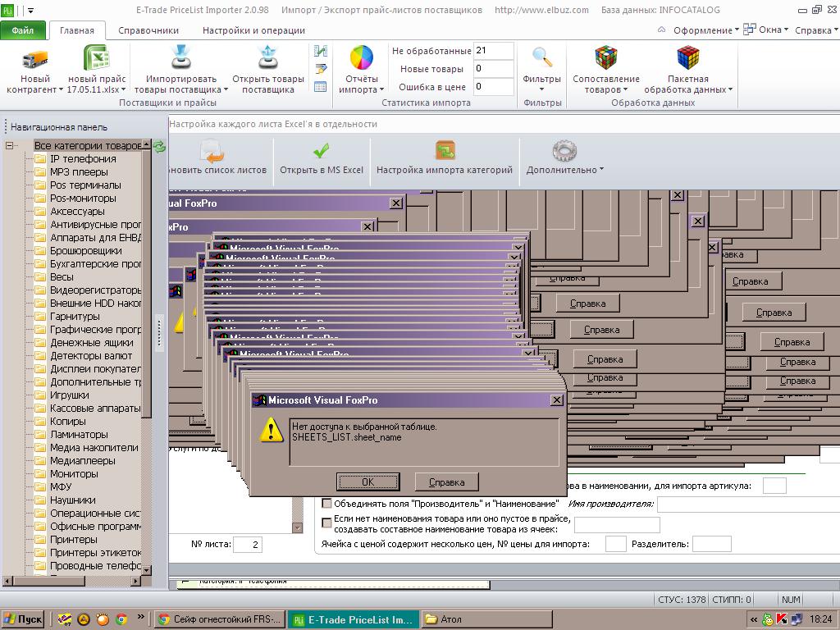840x630 pixels.
Task: Open Сопоставление товаров dropdown arrow
Action: (x=625, y=90)
